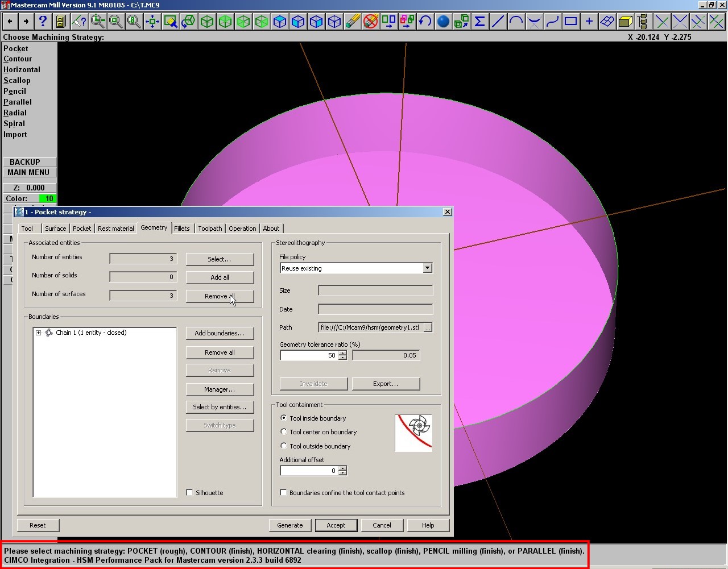Viewport: 728px width, 569px height.
Task: Open the File policy dropdown
Action: 427,268
